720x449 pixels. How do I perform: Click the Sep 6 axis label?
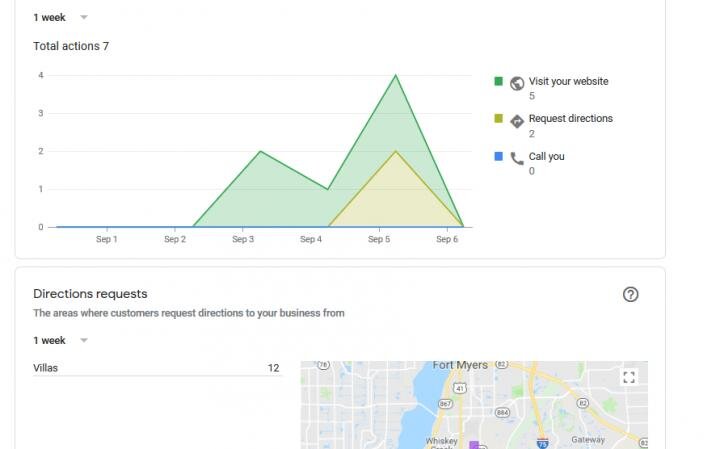tap(447, 239)
